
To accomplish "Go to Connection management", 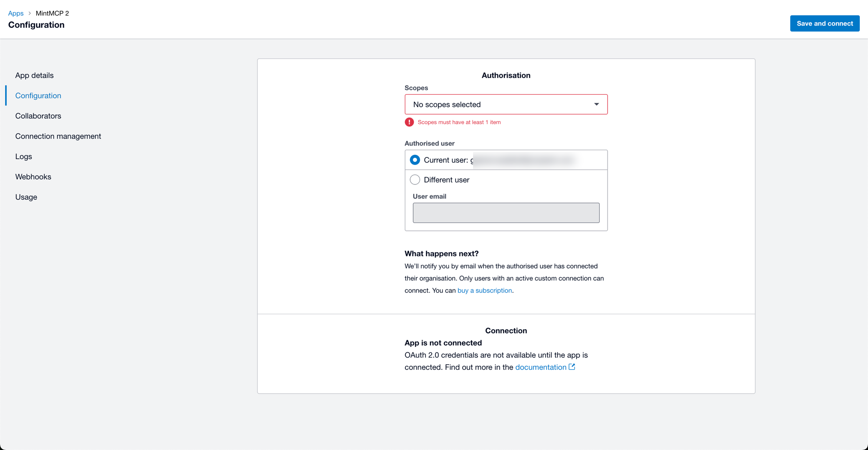I will click(58, 136).
